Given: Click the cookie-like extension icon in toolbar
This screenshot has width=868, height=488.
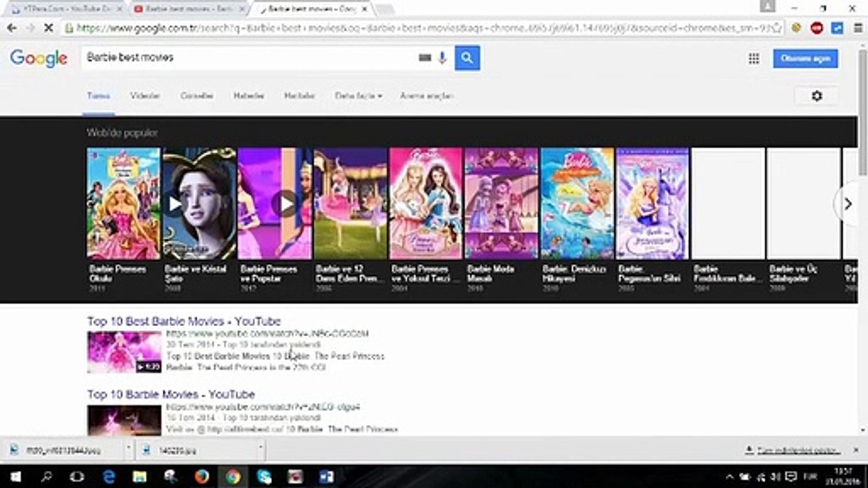Looking at the screenshot, I should (797, 28).
